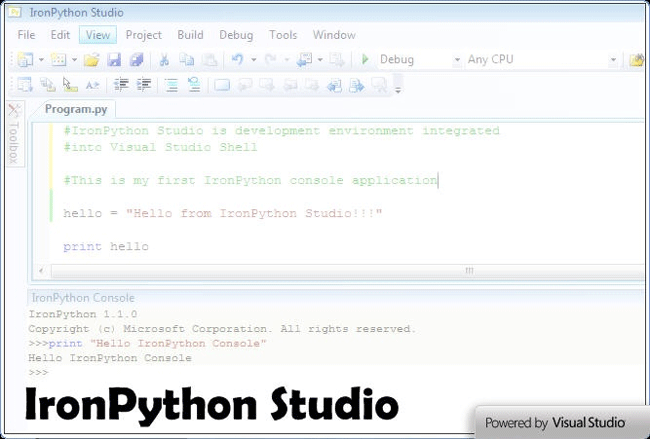Click the Undo arrow icon
This screenshot has height=439, width=650.
(x=238, y=60)
